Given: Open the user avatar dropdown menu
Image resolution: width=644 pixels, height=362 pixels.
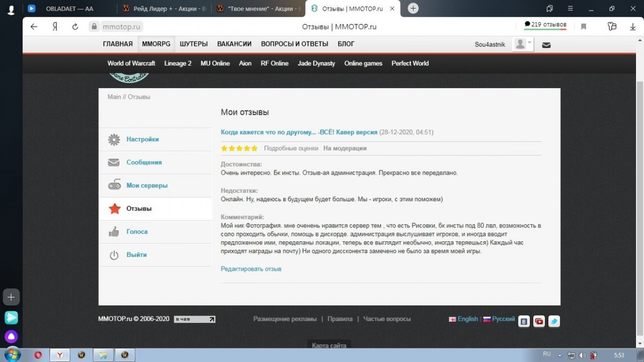Looking at the screenshot, I should pyautogui.click(x=522, y=44).
